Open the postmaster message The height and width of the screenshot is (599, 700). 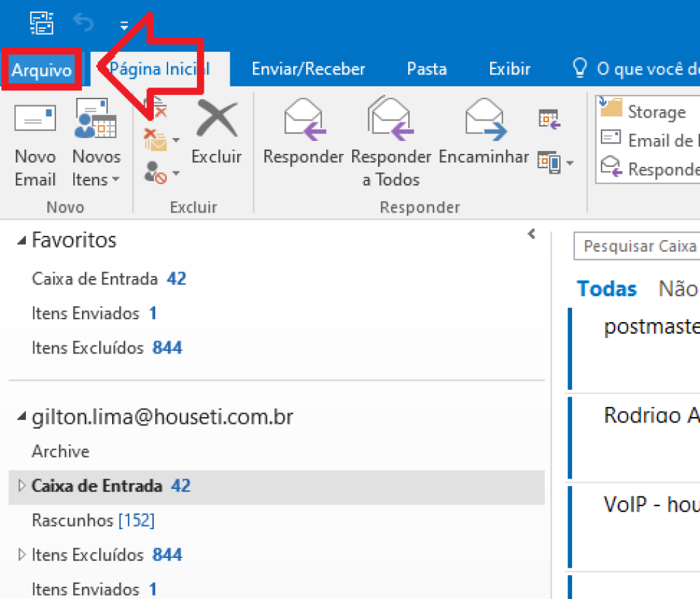(634, 349)
